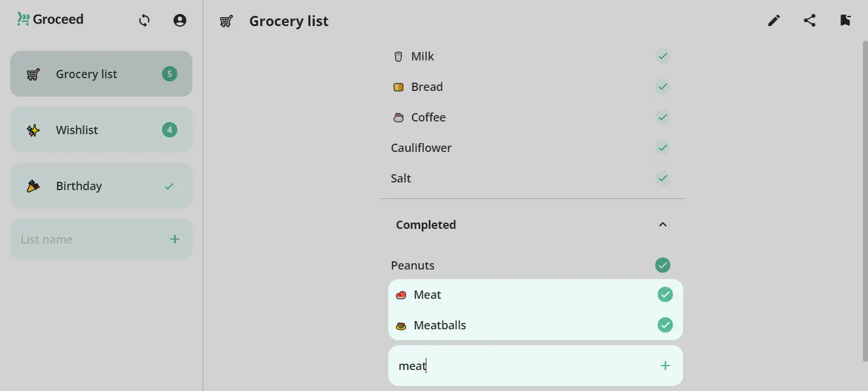Click the sync refresh icon
This screenshot has width=868, height=391.
(x=144, y=20)
